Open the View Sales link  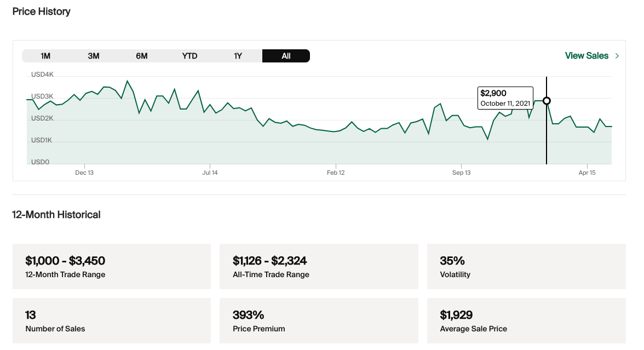coord(586,56)
